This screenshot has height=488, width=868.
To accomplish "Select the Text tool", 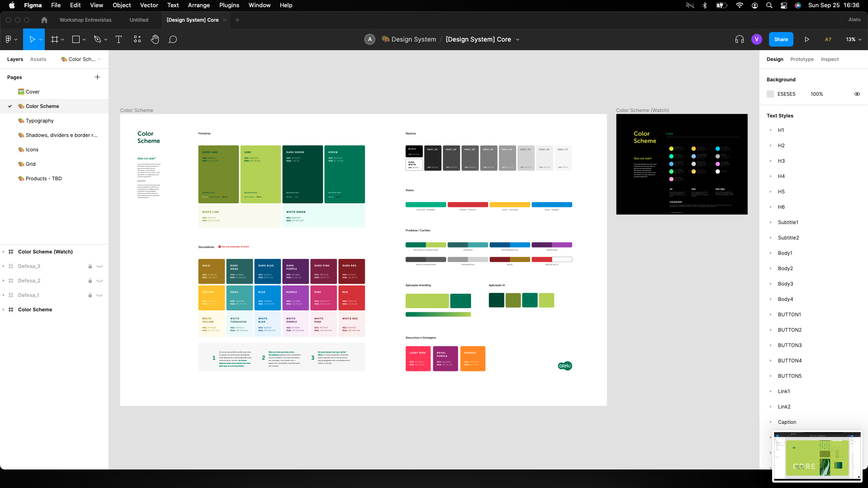I will (118, 39).
